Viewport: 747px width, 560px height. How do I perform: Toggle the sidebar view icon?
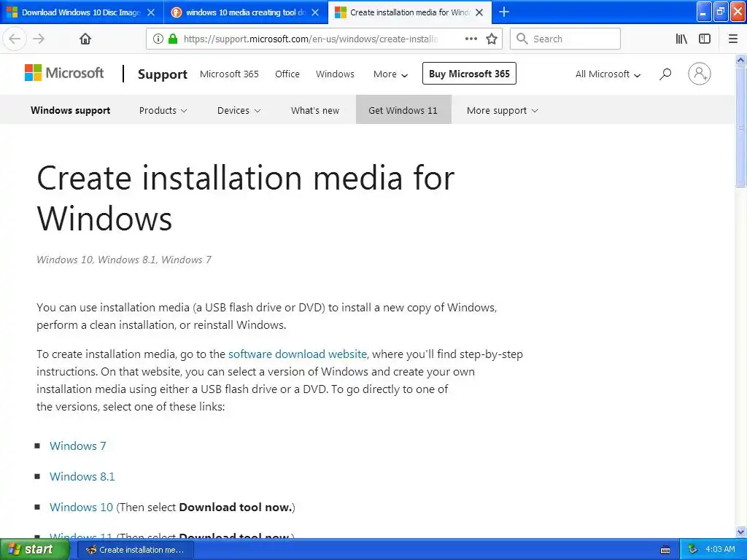705,39
